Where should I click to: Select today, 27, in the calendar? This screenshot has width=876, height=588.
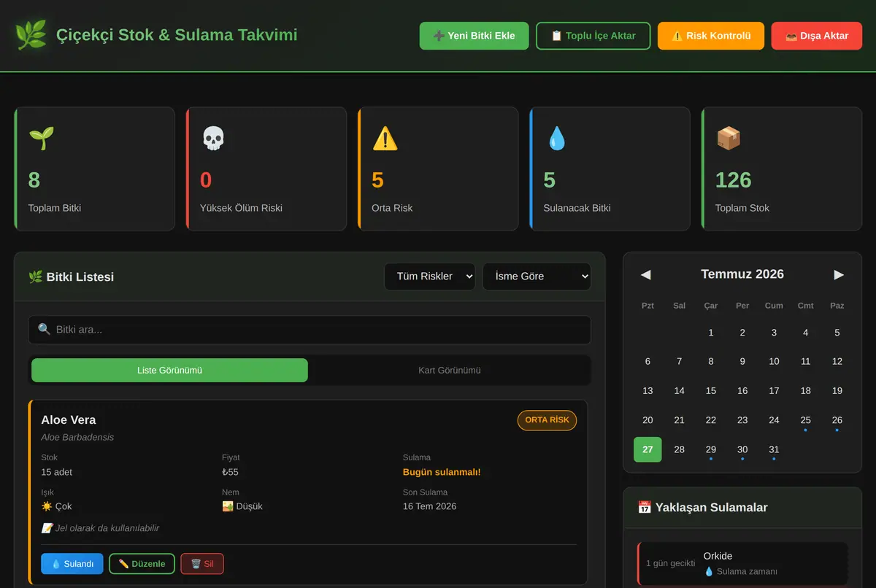(x=648, y=449)
